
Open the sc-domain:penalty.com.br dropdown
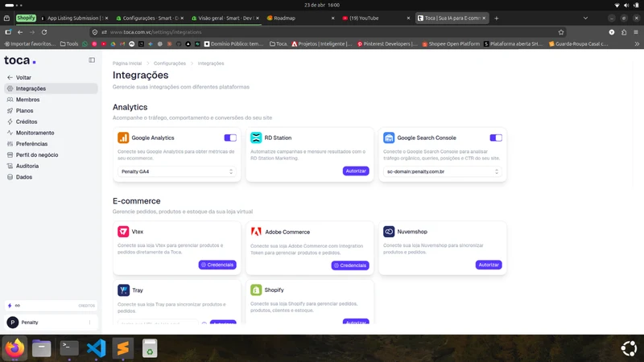pyautogui.click(x=443, y=171)
